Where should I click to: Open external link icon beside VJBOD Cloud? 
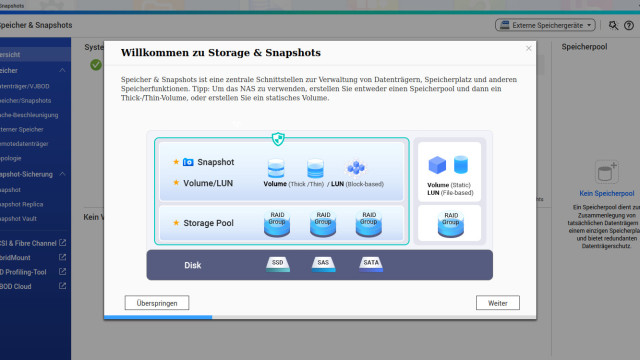coord(62,286)
